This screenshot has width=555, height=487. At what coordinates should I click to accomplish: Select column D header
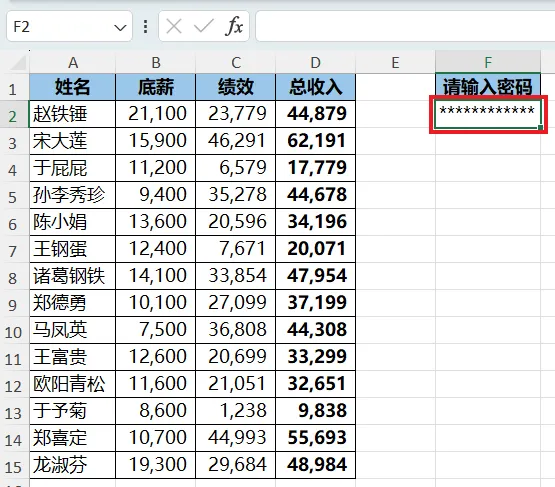[315, 63]
